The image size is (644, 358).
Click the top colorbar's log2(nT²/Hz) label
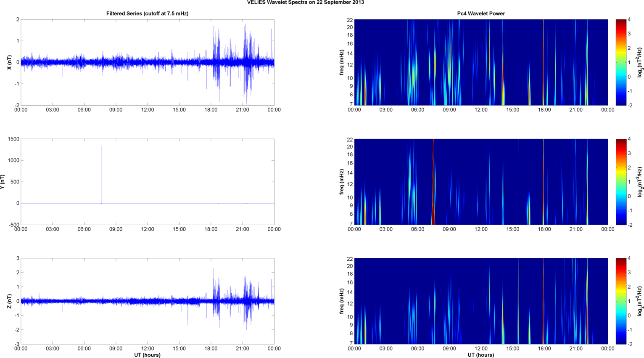tap(640, 62)
